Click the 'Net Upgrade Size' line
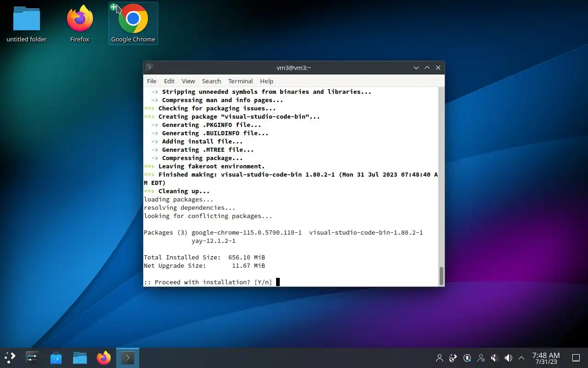588x368 pixels. (204, 265)
